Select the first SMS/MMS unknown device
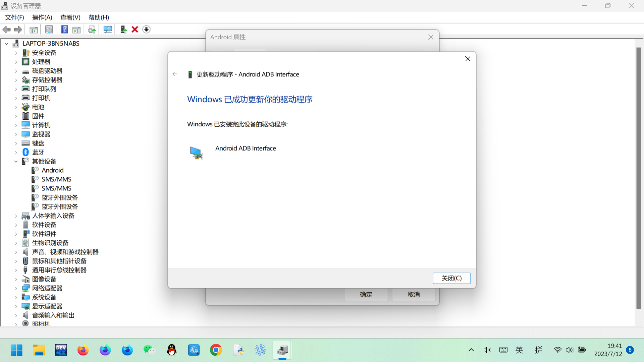Viewport: 644px width, 362px height. click(56, 179)
